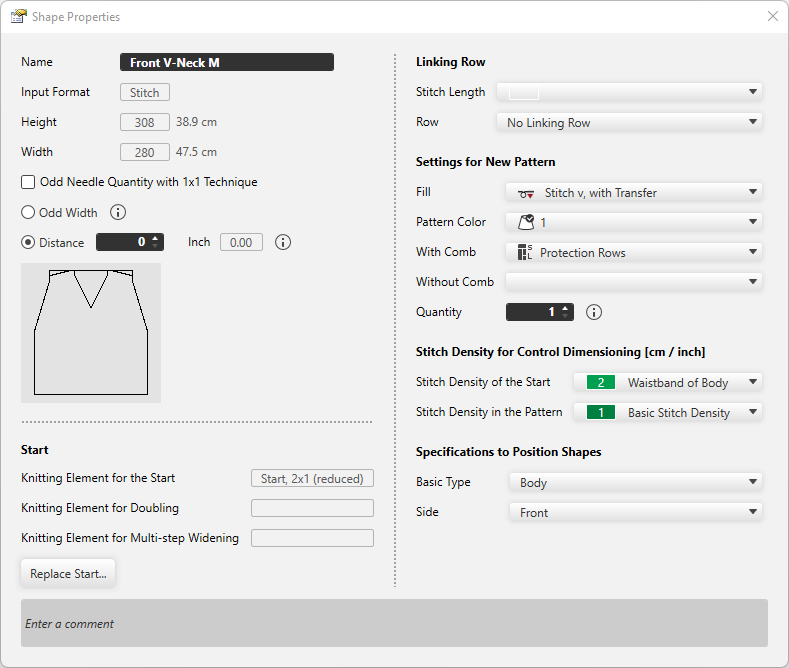The image size is (789, 668).
Task: Increase the Quantity value with up arrow
Action: (566, 308)
